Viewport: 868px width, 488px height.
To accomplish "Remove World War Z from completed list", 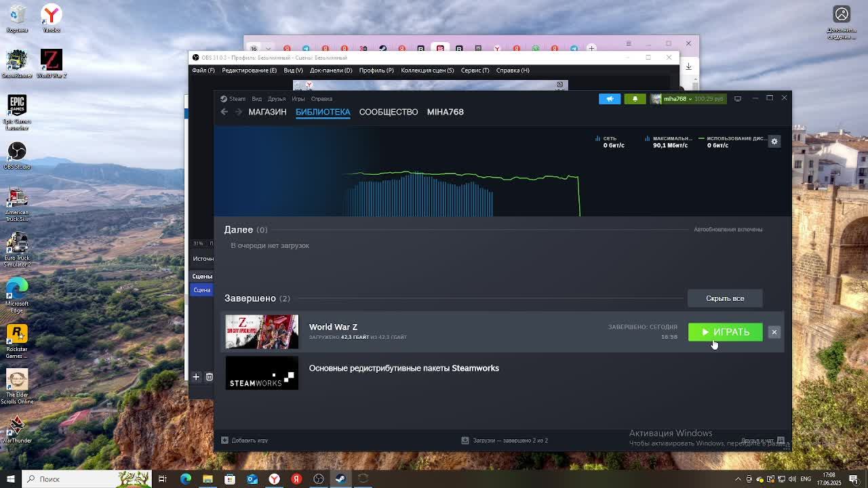I will coord(774,332).
